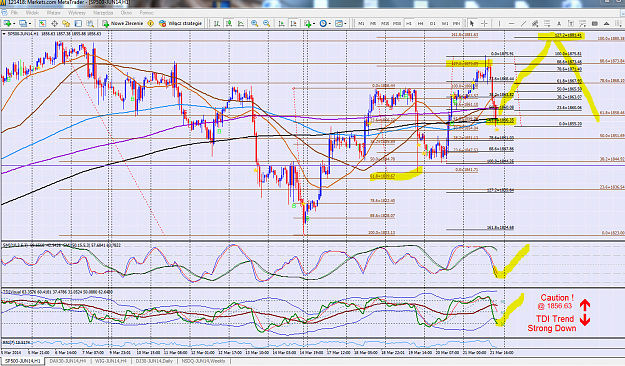The image size is (625, 366).
Task: Open the new chart tool
Action: click(x=7, y=24)
